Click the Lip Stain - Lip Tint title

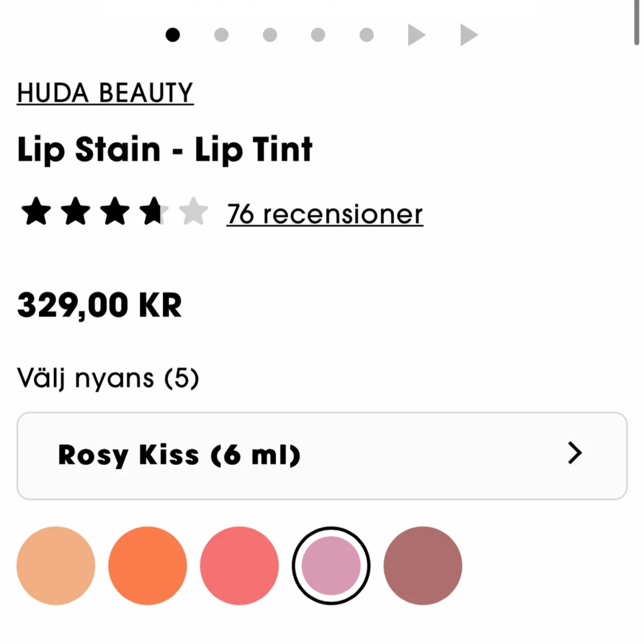[165, 149]
